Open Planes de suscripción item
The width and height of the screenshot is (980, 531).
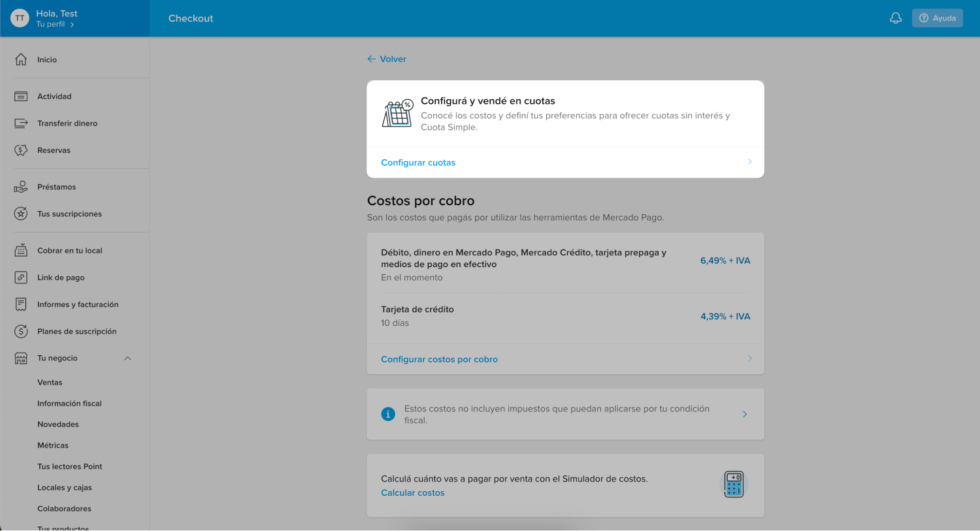coord(76,331)
